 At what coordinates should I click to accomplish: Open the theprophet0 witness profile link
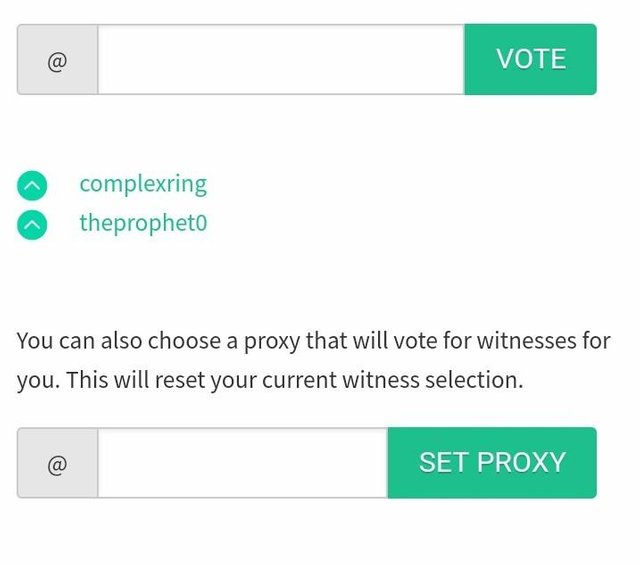[143, 223]
